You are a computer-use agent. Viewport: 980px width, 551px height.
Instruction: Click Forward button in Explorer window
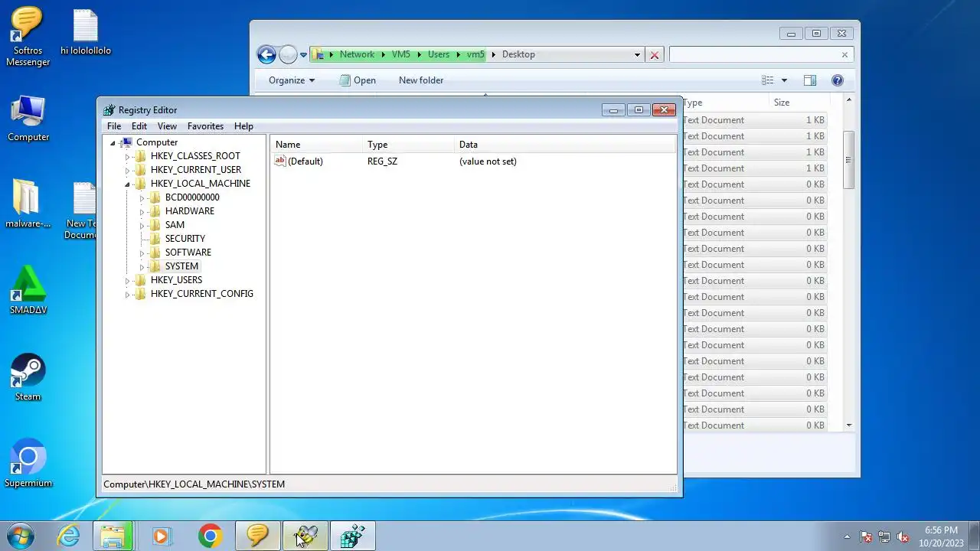click(288, 54)
